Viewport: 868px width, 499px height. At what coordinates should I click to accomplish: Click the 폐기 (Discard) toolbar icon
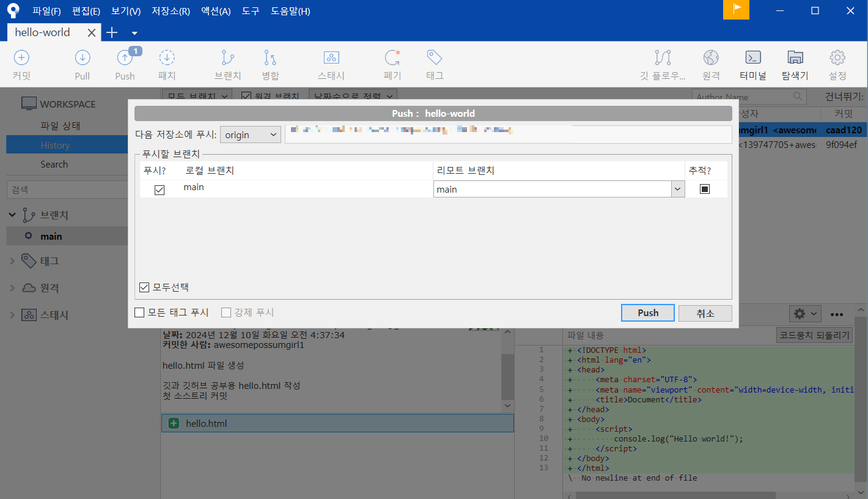pos(392,58)
